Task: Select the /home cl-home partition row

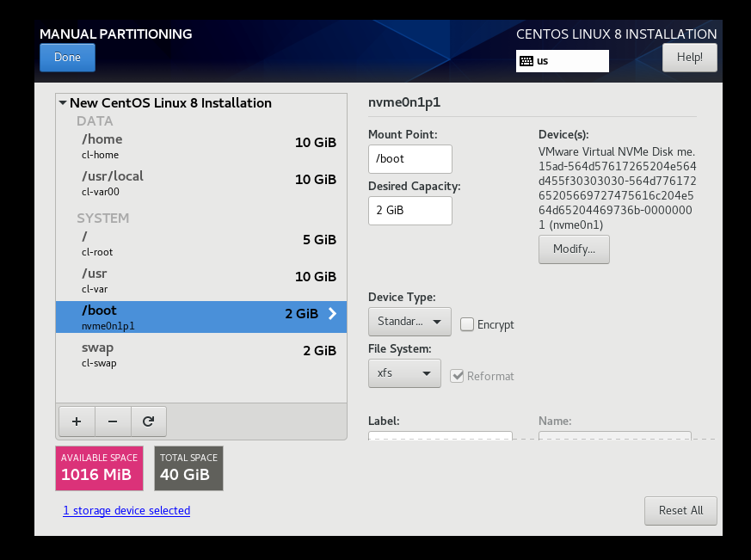Action: tap(201, 146)
